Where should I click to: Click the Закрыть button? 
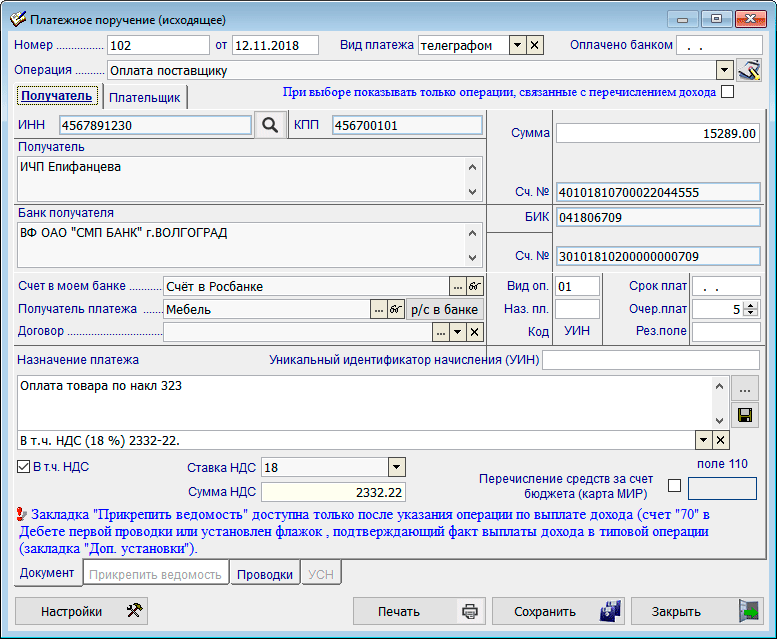click(x=697, y=611)
